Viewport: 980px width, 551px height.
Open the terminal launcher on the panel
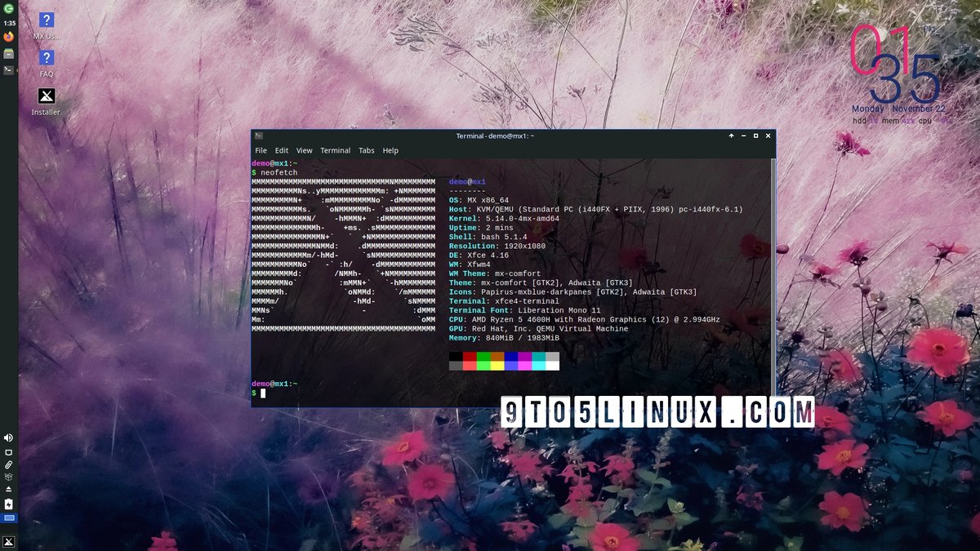tap(8, 69)
